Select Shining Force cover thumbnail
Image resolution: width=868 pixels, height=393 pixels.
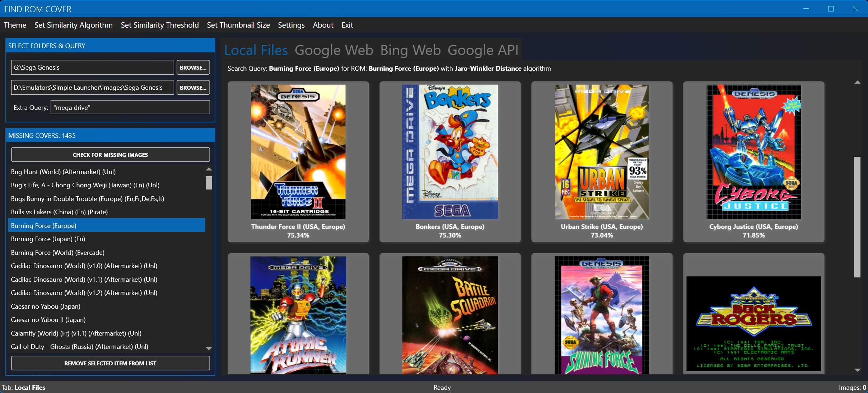click(x=602, y=314)
